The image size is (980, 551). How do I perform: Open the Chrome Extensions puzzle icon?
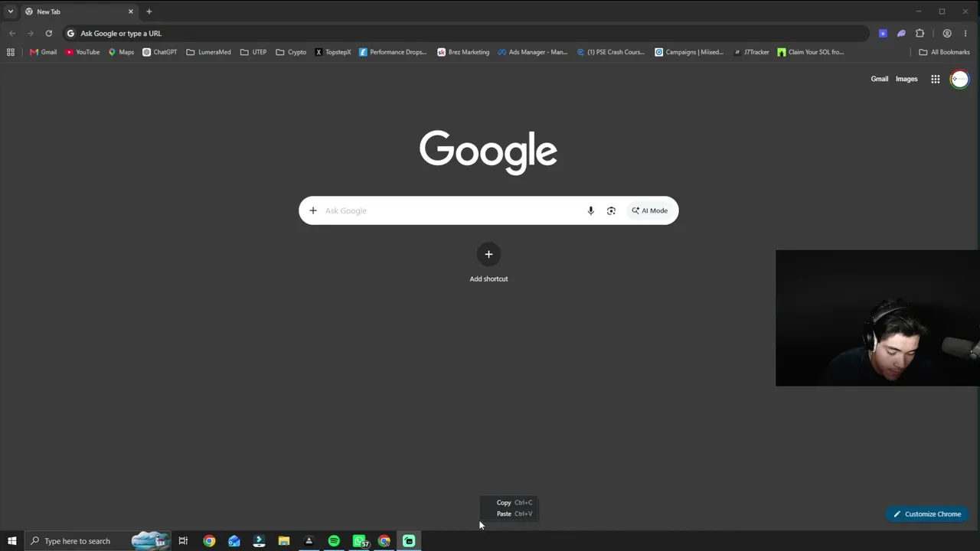click(920, 33)
